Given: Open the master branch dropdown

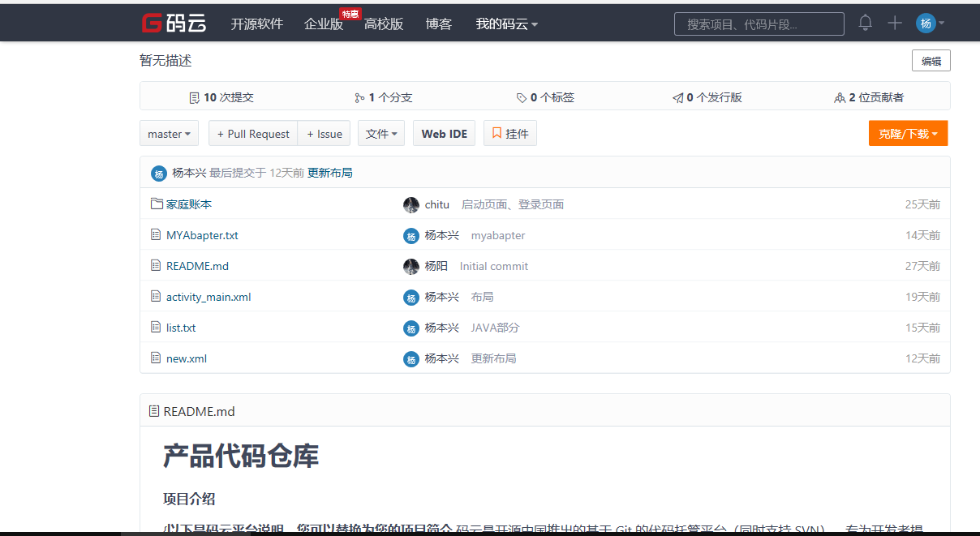Looking at the screenshot, I should click(169, 134).
